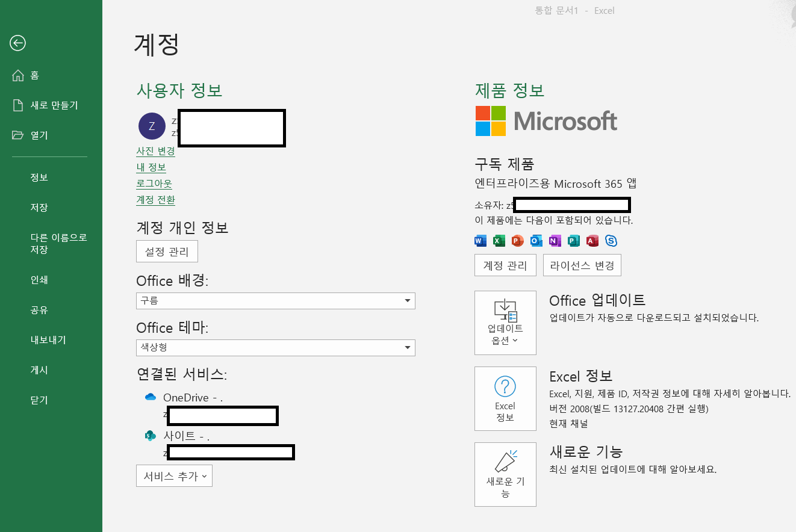
Task: Click the 계정 관리 button
Action: [x=505, y=265]
